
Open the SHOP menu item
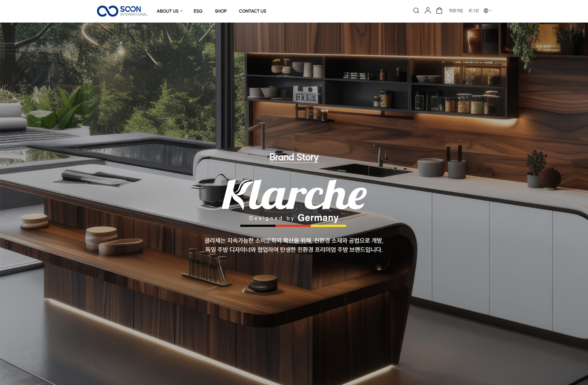tap(221, 11)
